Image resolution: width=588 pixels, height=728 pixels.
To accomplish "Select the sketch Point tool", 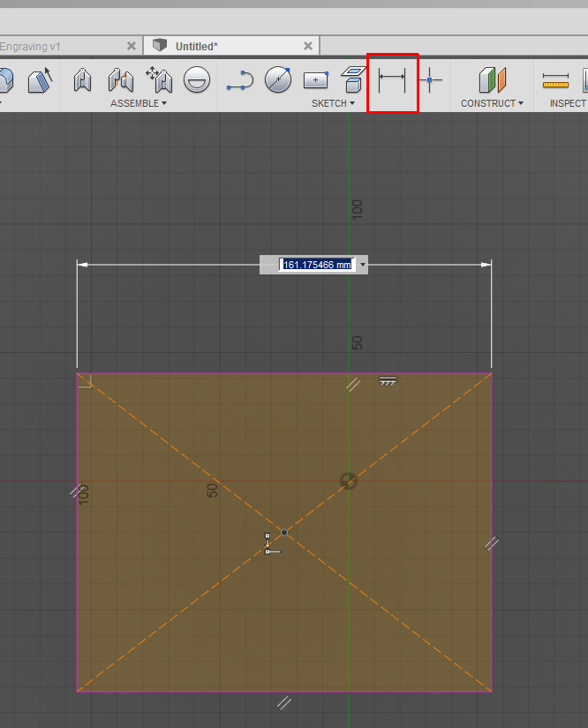I will 430,80.
